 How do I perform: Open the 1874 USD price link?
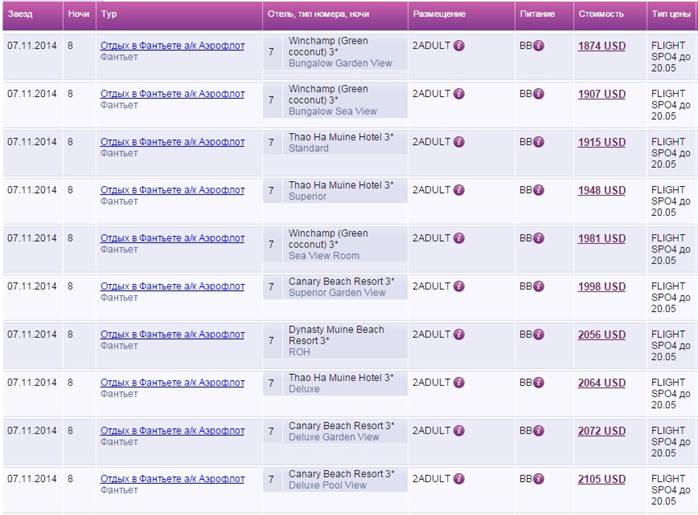click(x=601, y=46)
